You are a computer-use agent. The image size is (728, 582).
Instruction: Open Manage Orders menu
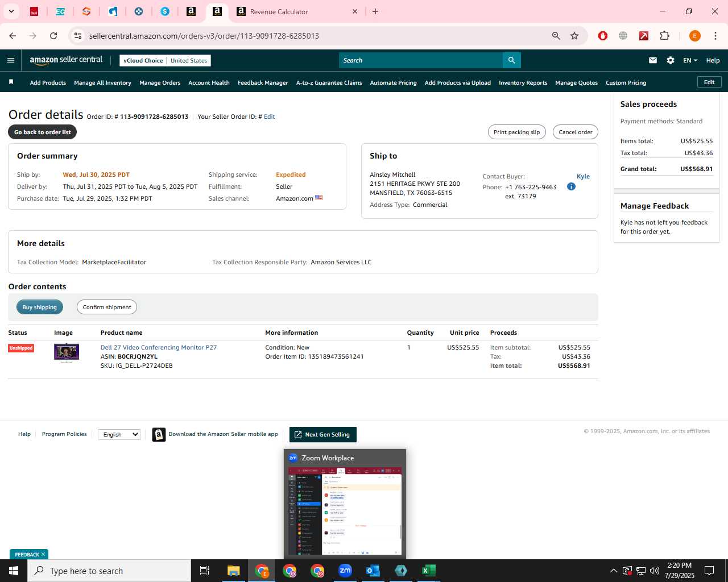(x=160, y=82)
